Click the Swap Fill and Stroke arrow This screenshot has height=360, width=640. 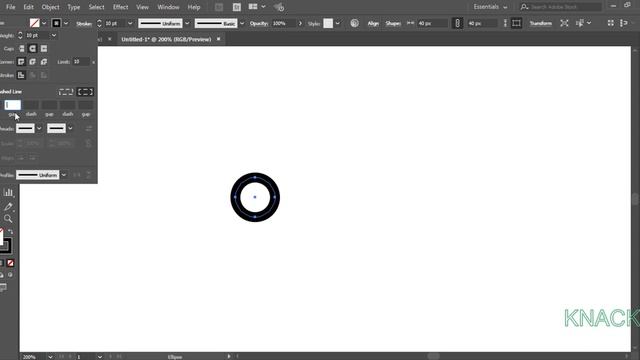(11, 232)
